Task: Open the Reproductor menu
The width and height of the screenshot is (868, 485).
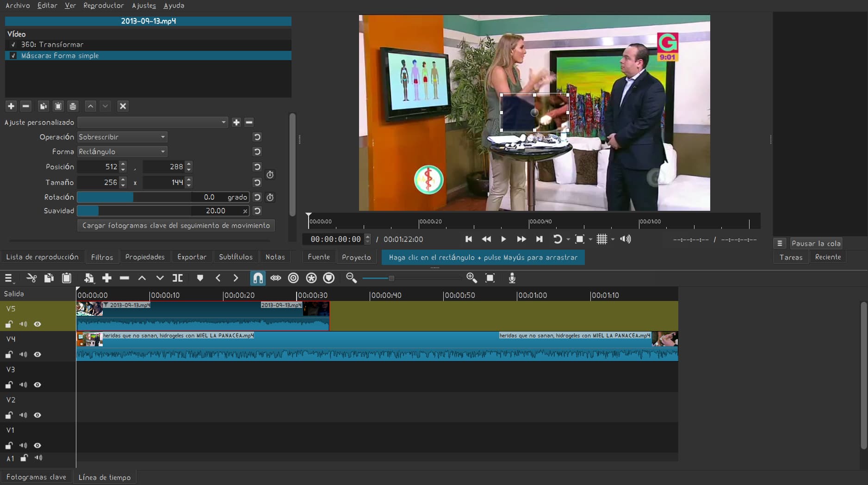Action: point(104,6)
